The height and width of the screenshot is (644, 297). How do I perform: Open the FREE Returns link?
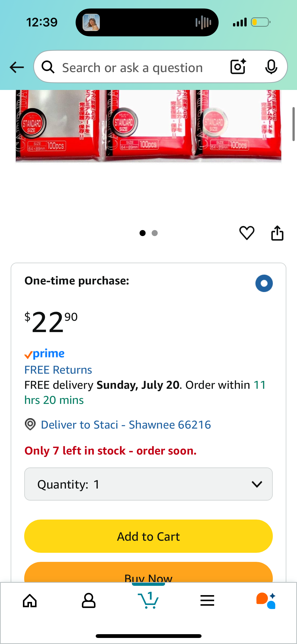tap(58, 370)
